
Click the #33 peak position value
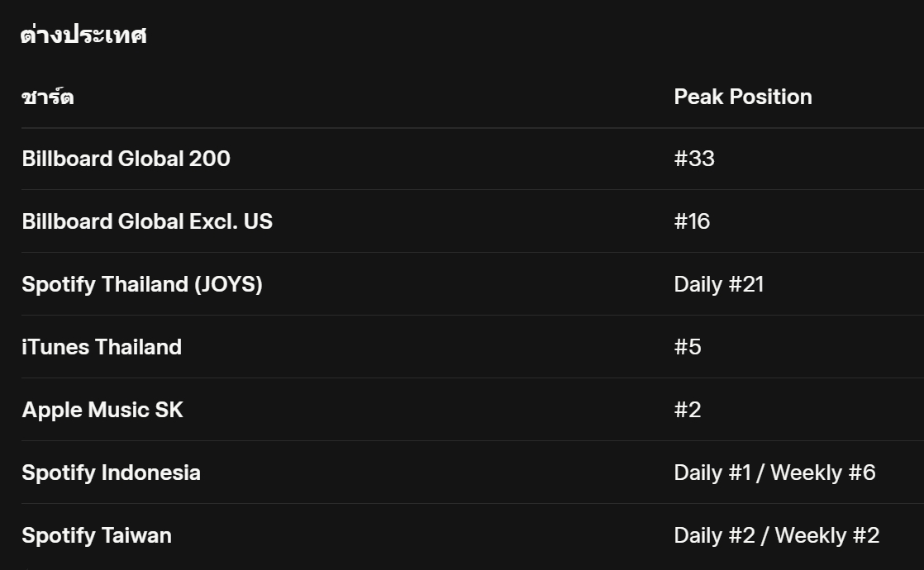click(694, 159)
